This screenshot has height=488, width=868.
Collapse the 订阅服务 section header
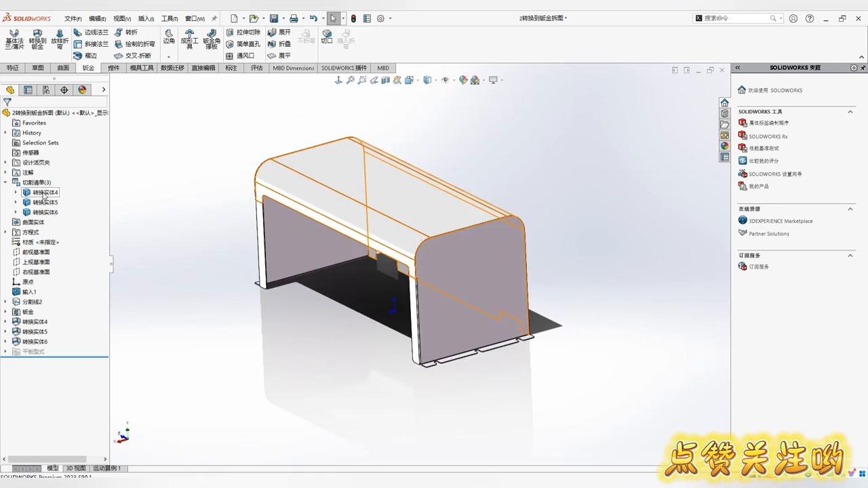(850, 256)
